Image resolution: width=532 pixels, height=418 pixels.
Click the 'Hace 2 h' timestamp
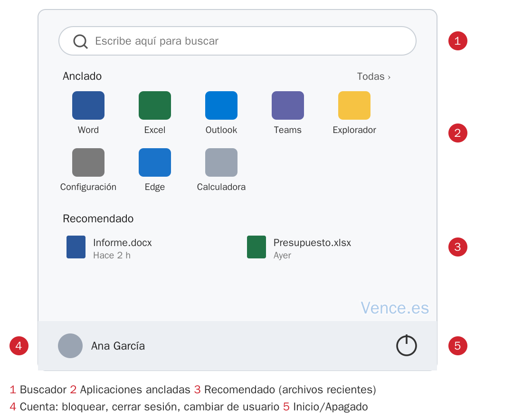click(x=112, y=255)
